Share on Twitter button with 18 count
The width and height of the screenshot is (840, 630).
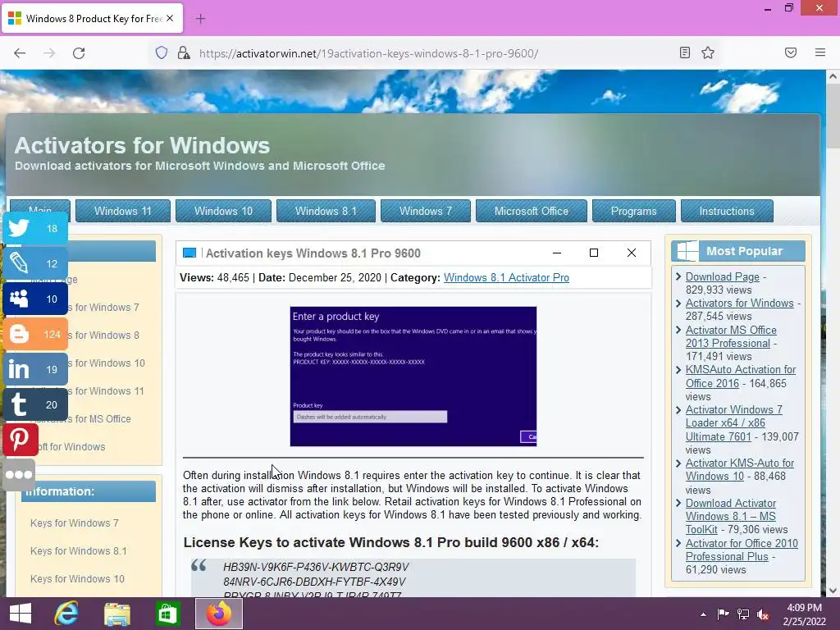pos(35,229)
